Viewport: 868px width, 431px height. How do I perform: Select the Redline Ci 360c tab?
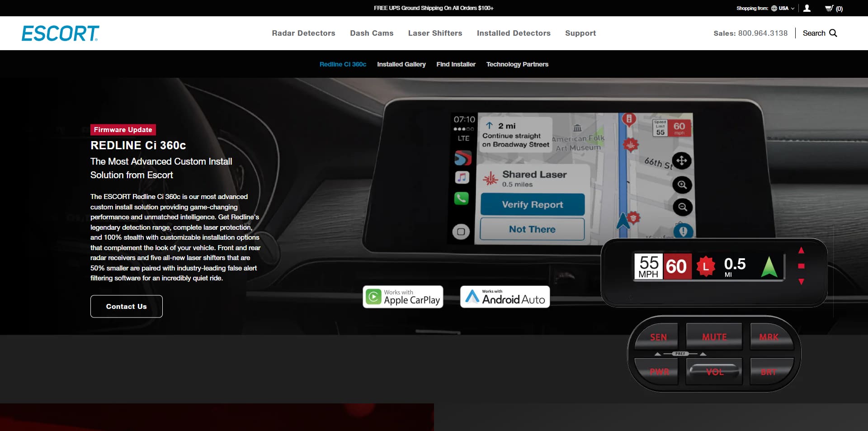(343, 64)
